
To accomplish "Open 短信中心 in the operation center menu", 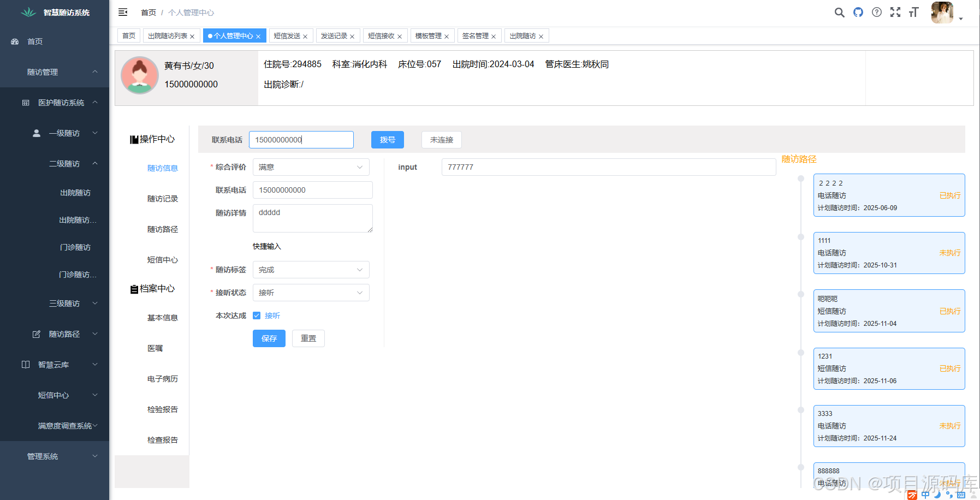I will pyautogui.click(x=163, y=260).
